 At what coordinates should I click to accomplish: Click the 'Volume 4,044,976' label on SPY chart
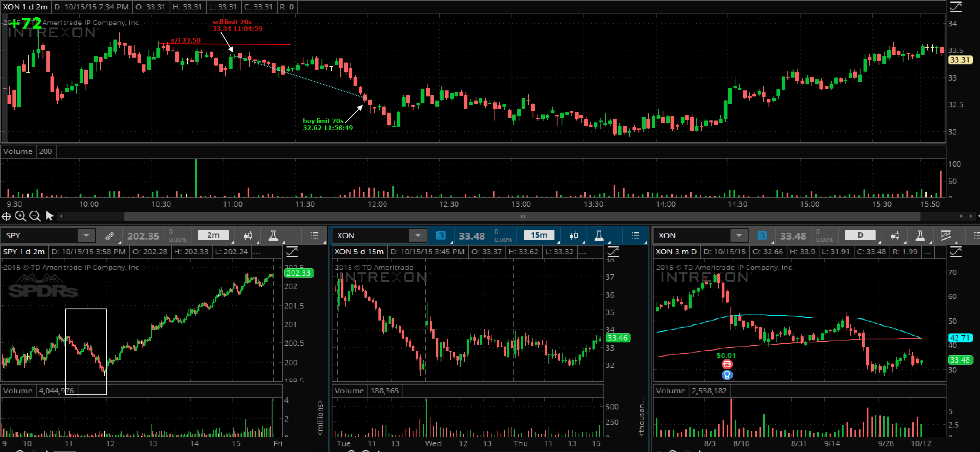coord(38,391)
